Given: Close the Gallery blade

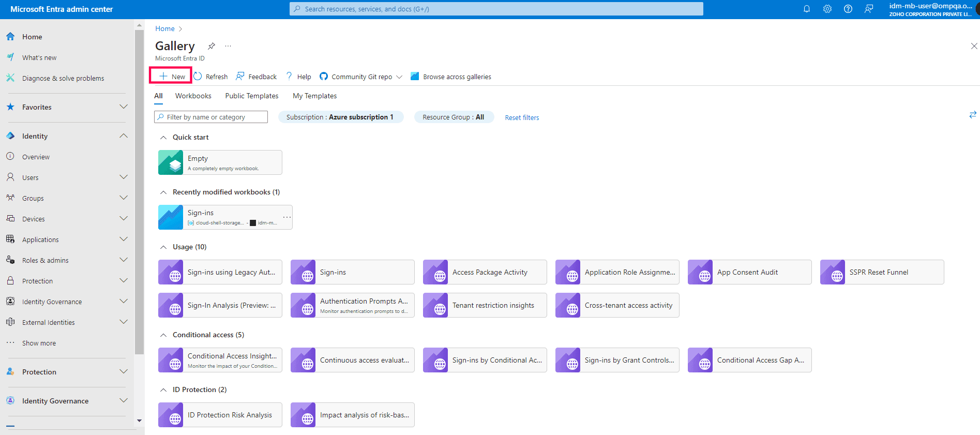Looking at the screenshot, I should [974, 46].
